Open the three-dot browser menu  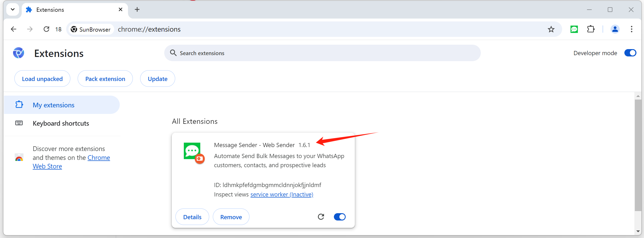[631, 29]
